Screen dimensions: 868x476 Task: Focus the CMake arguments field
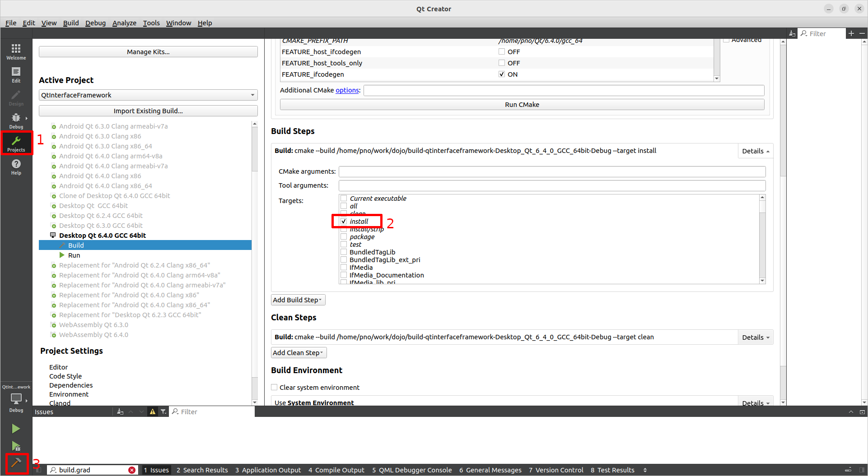(552, 171)
